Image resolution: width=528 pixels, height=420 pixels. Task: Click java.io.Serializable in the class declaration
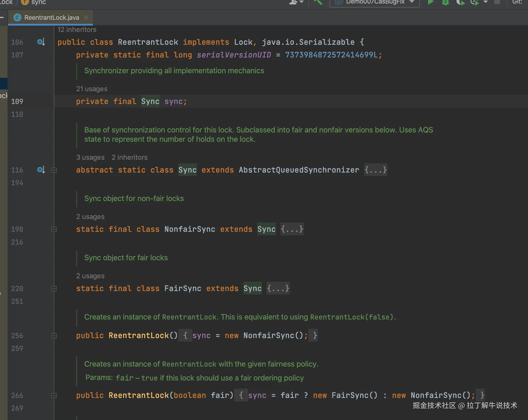[x=308, y=42]
